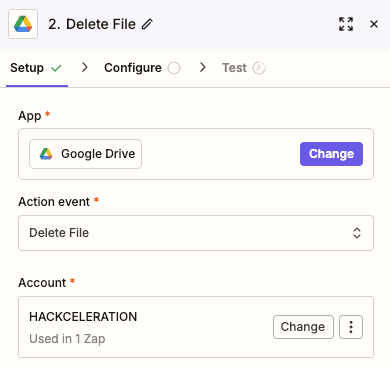Screen dimensions: 390x369
Task: Open account more options menu
Action: pyautogui.click(x=351, y=327)
